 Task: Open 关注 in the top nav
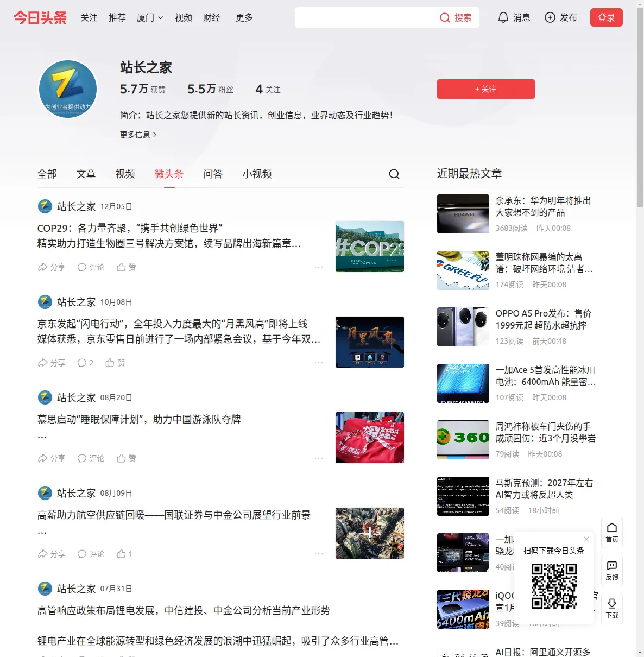89,18
